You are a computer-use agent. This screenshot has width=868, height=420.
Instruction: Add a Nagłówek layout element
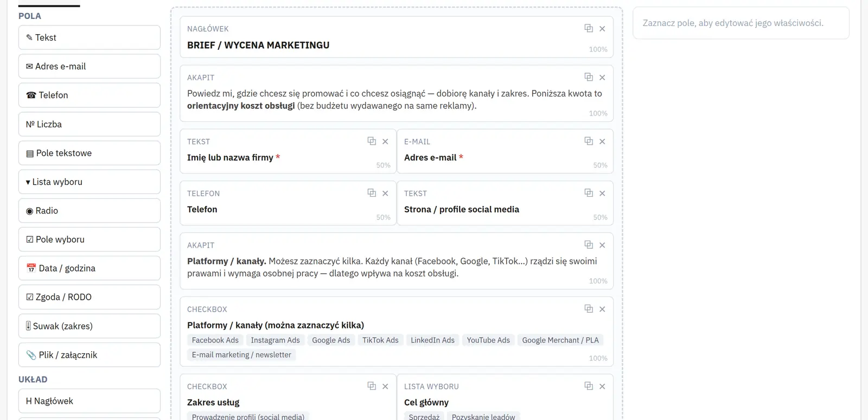click(x=90, y=401)
